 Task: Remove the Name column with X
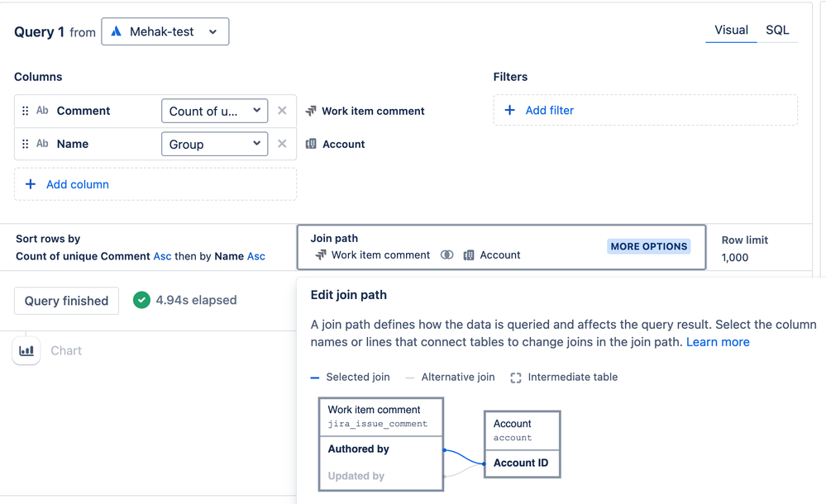click(x=282, y=144)
